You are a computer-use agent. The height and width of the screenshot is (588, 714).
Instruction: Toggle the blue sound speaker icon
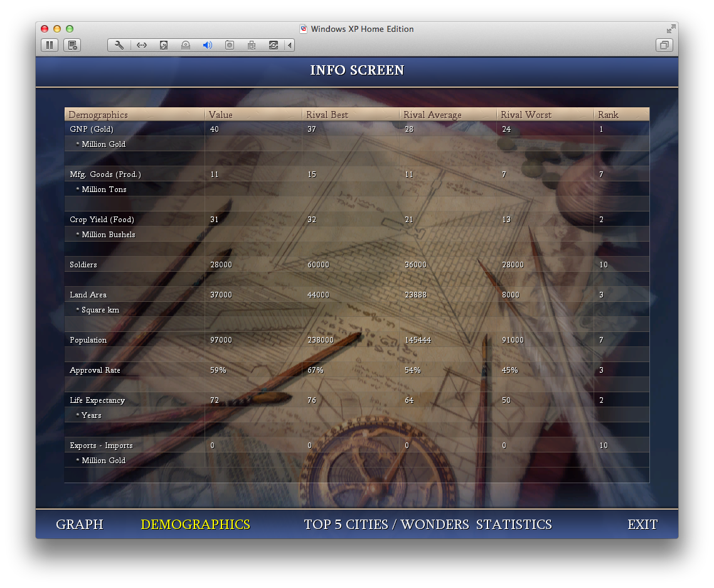[207, 45]
